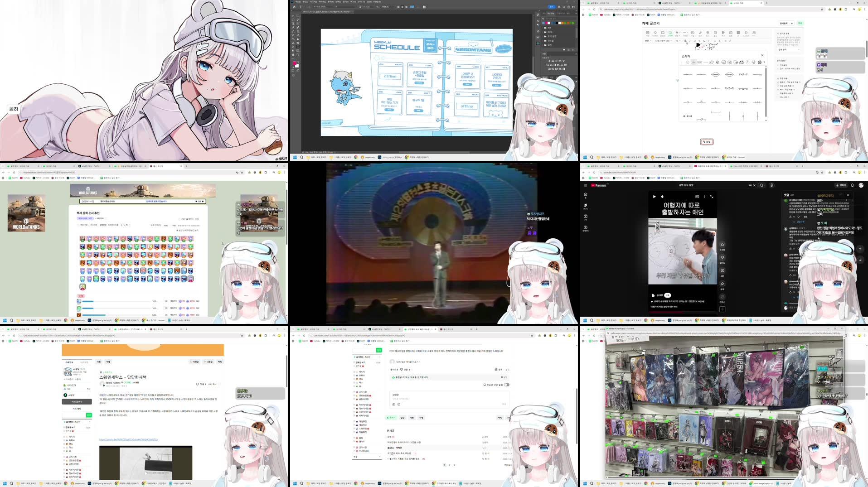Like the YouTube Short via the thumbs-up icon
868x487 pixels.
723,245
